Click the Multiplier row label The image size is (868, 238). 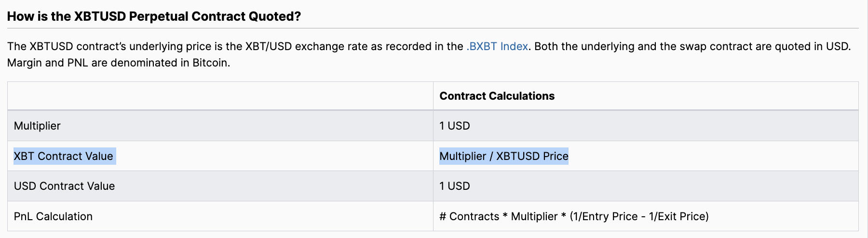pyautogui.click(x=37, y=126)
